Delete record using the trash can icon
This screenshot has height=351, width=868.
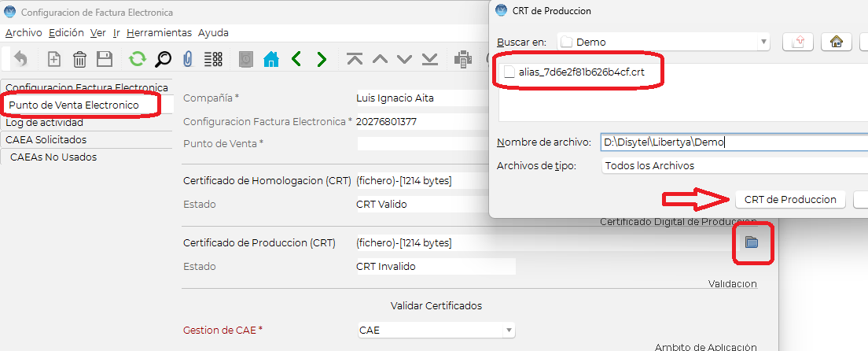coord(79,59)
